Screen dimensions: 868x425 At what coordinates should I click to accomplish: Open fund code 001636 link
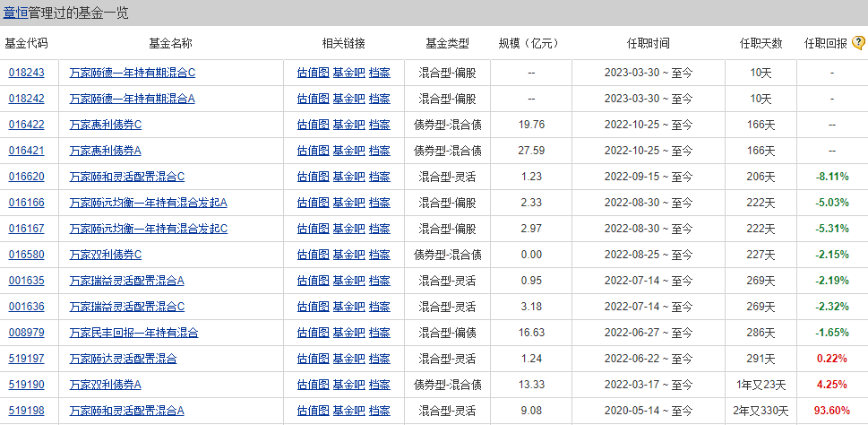pos(27,307)
